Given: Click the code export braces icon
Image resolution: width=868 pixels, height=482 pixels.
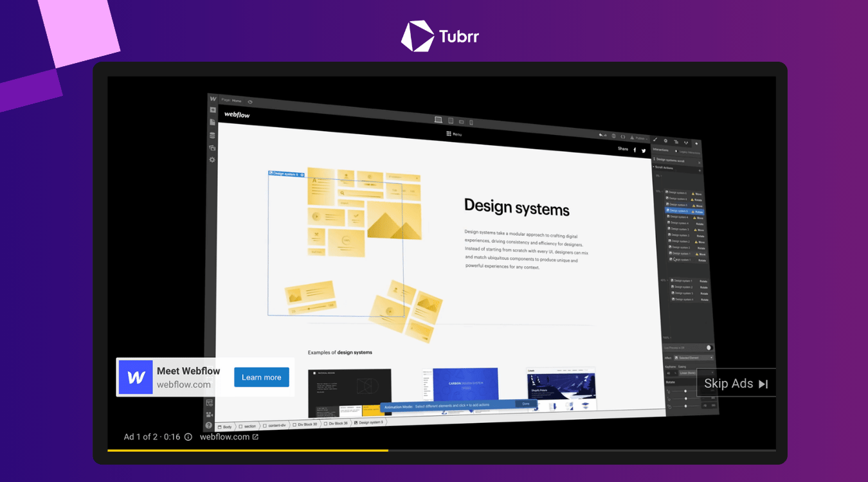Looking at the screenshot, I should 622,137.
